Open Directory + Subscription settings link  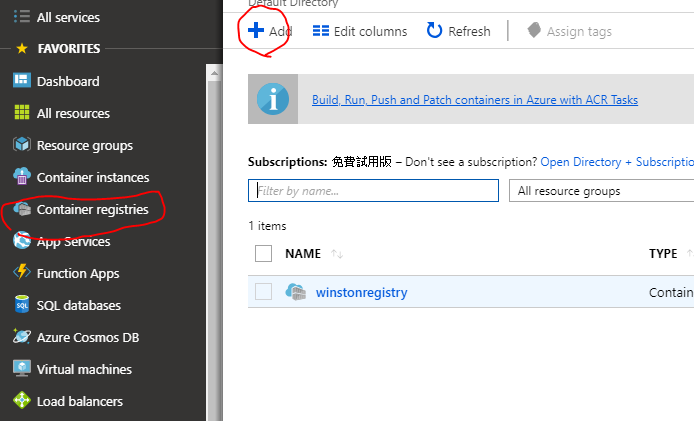[x=617, y=162]
